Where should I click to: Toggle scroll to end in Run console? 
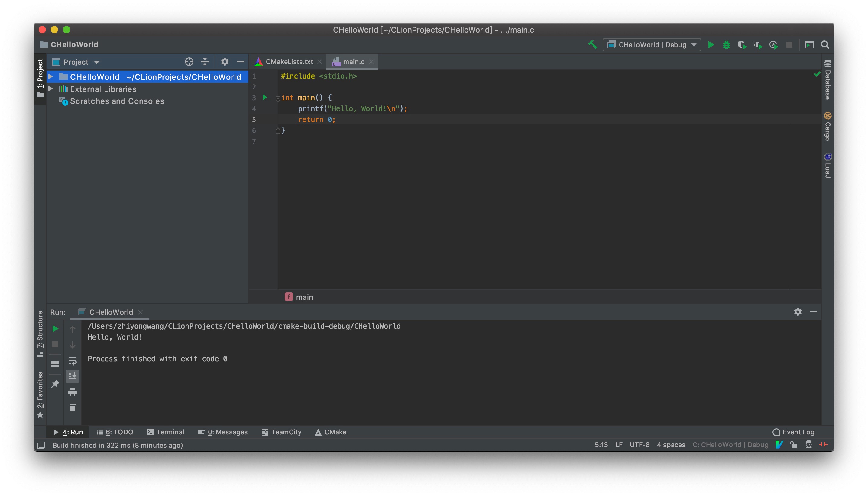[x=73, y=376]
